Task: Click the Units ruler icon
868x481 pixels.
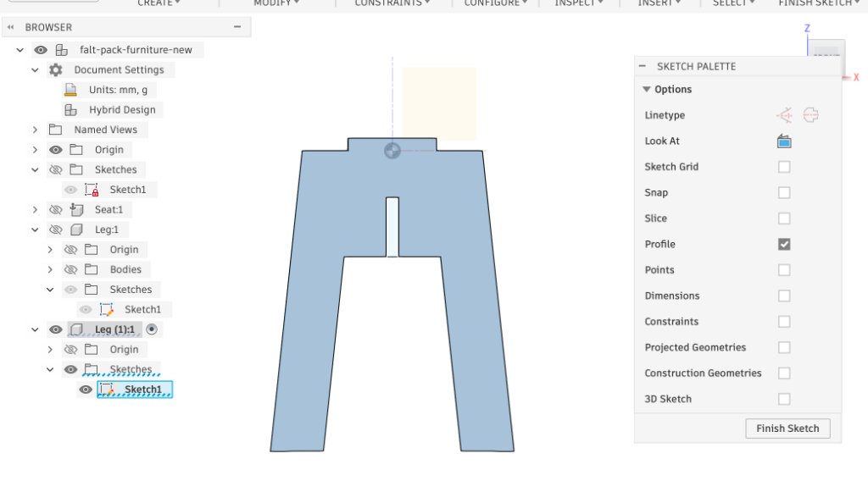Action: tap(70, 90)
